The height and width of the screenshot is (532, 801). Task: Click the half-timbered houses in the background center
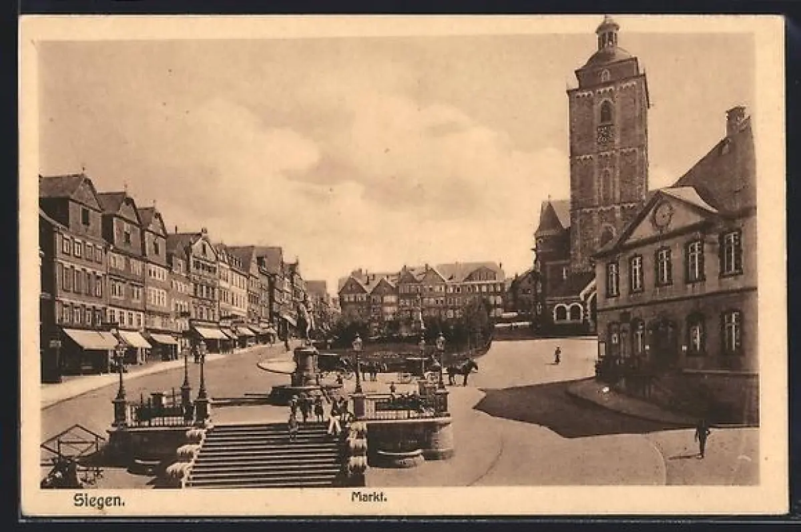(422, 289)
